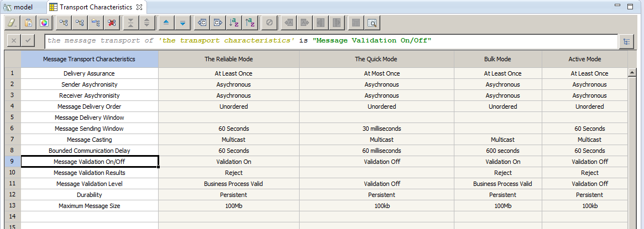Image resolution: width=644 pixels, height=229 pixels.
Task: Click the tree icon left of the folder-tree icon
Action: [x=79, y=23]
